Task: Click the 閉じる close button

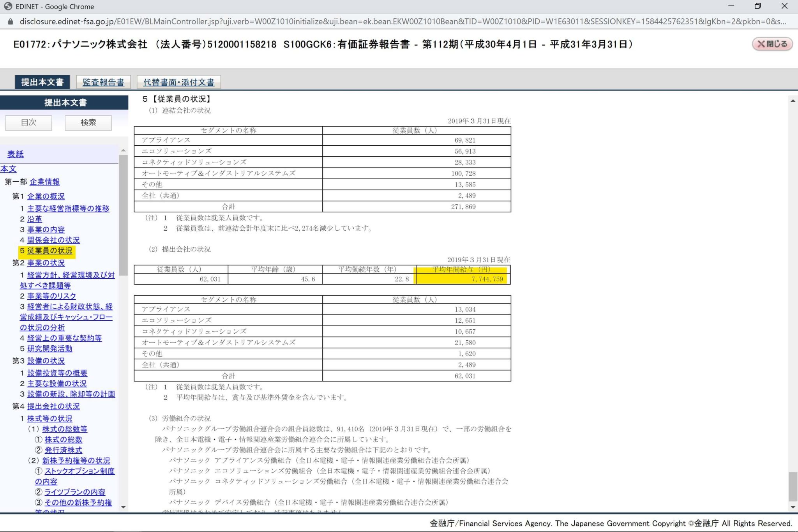Action: (772, 44)
